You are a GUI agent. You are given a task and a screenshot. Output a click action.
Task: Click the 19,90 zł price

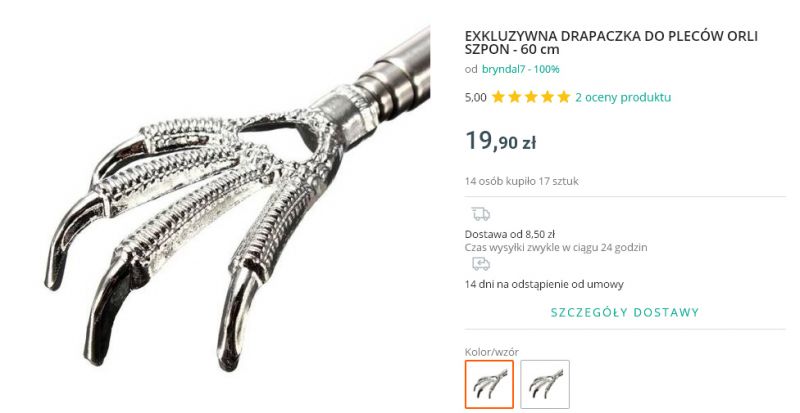tap(501, 140)
